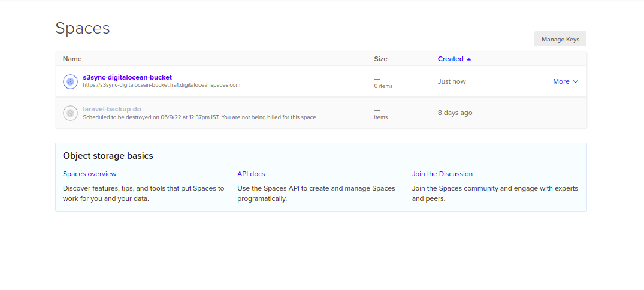Click the Object storage basics heading
Viewport: 644px width, 290px height.
(x=108, y=156)
